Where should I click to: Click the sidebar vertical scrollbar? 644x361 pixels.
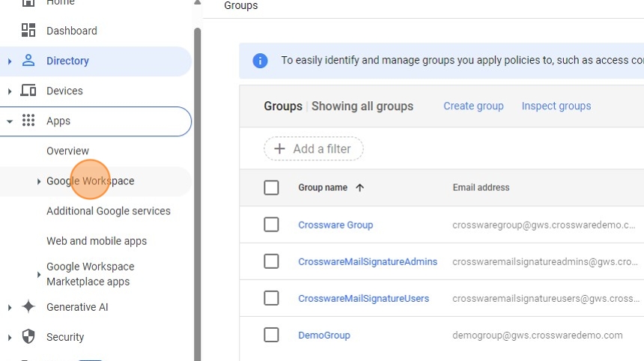[x=198, y=187]
